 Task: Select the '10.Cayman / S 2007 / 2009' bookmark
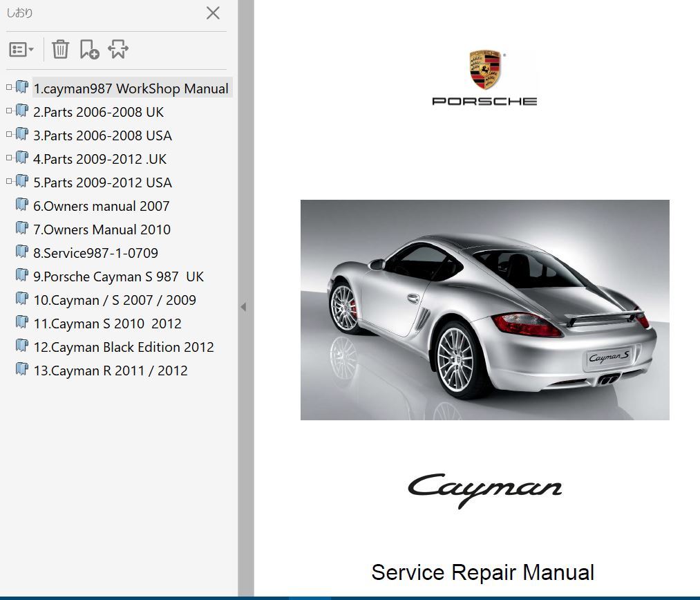(115, 299)
